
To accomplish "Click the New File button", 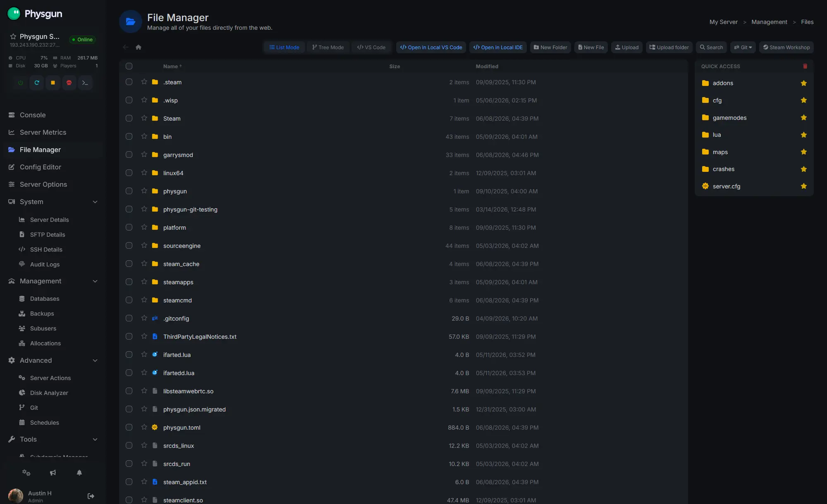I will pyautogui.click(x=591, y=48).
